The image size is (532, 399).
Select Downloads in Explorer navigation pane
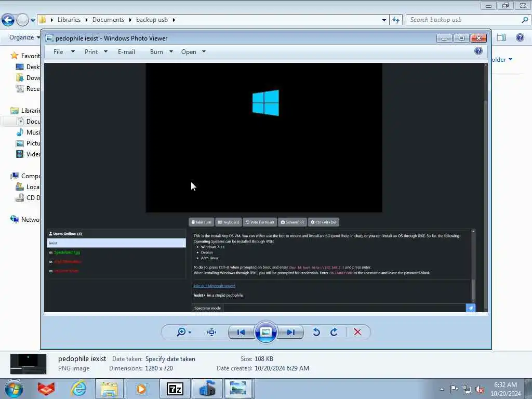pyautogui.click(x=28, y=78)
